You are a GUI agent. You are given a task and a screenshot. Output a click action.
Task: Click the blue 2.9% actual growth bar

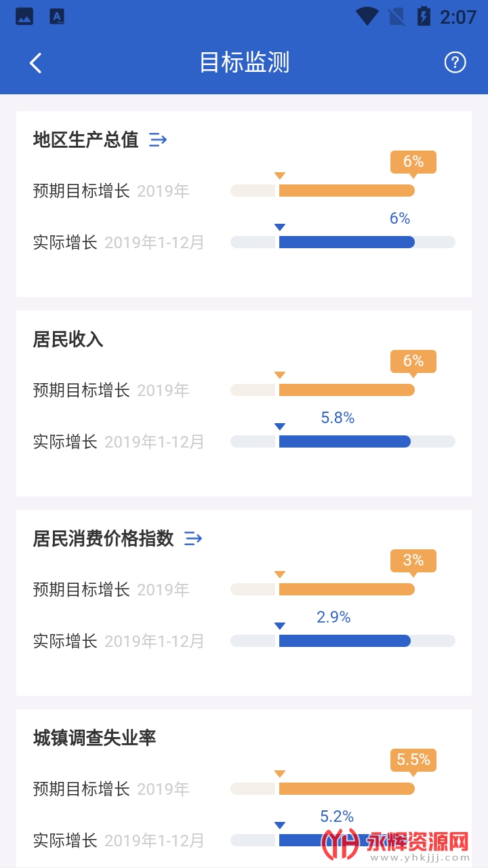344,641
